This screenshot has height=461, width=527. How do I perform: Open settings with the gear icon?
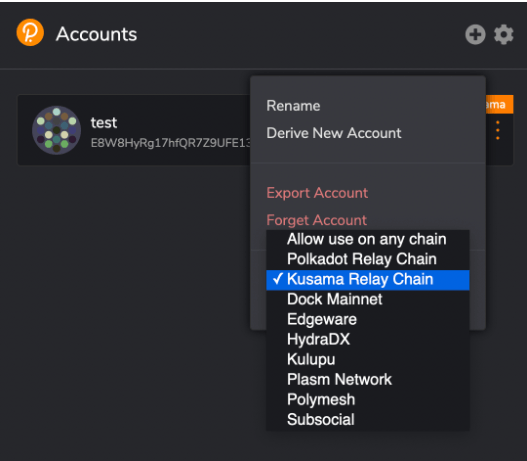click(x=503, y=34)
